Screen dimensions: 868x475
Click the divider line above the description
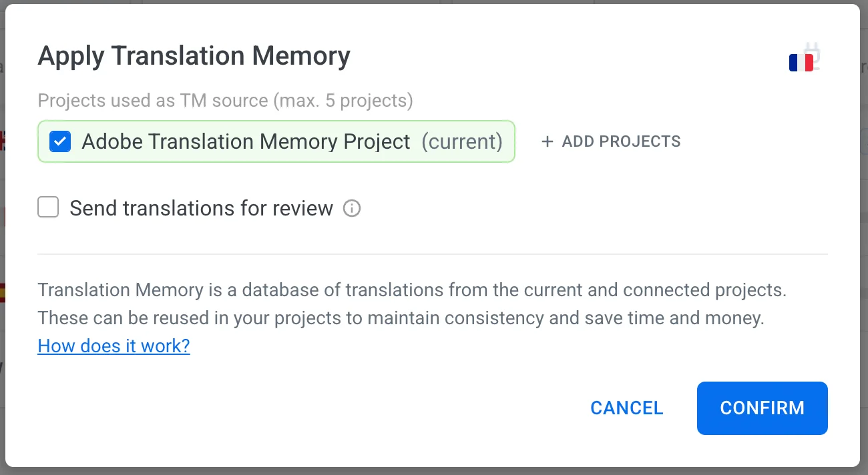point(432,254)
